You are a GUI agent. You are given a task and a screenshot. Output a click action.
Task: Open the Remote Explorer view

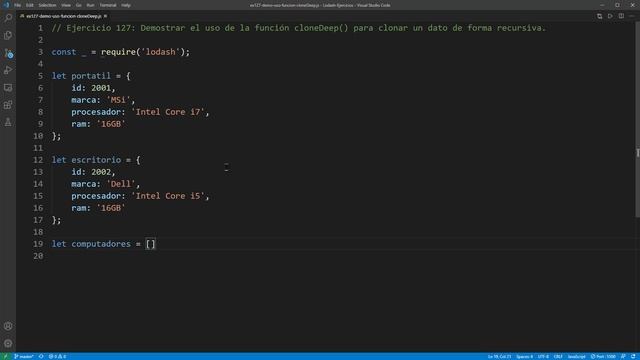pyautogui.click(x=8, y=88)
